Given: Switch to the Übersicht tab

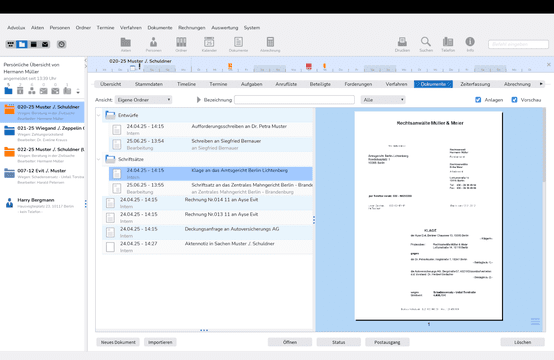Looking at the screenshot, I should tap(111, 84).
